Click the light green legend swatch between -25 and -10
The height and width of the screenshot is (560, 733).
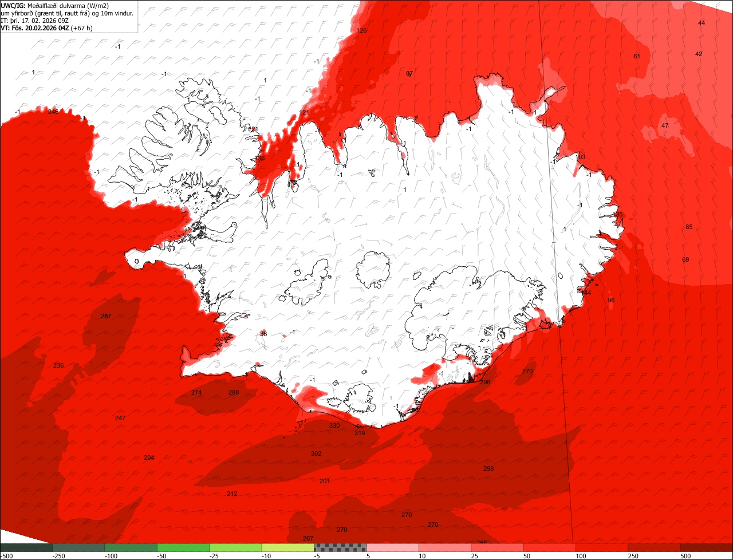235,547
